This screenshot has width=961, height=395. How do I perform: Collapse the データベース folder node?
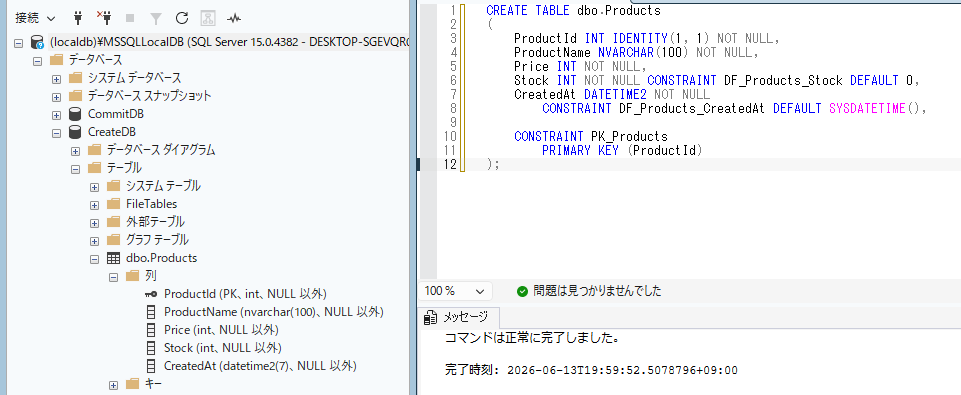click(x=37, y=61)
